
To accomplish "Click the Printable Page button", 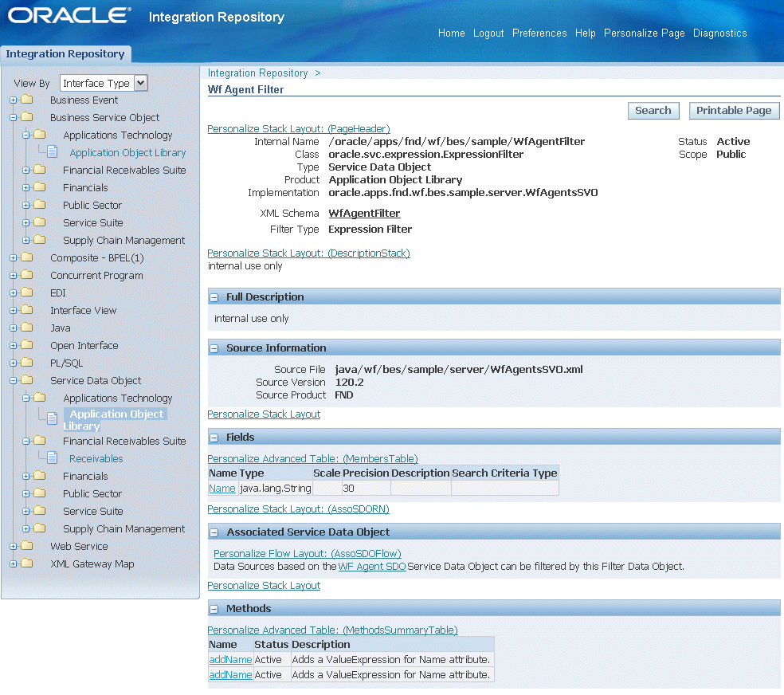I will tap(734, 111).
